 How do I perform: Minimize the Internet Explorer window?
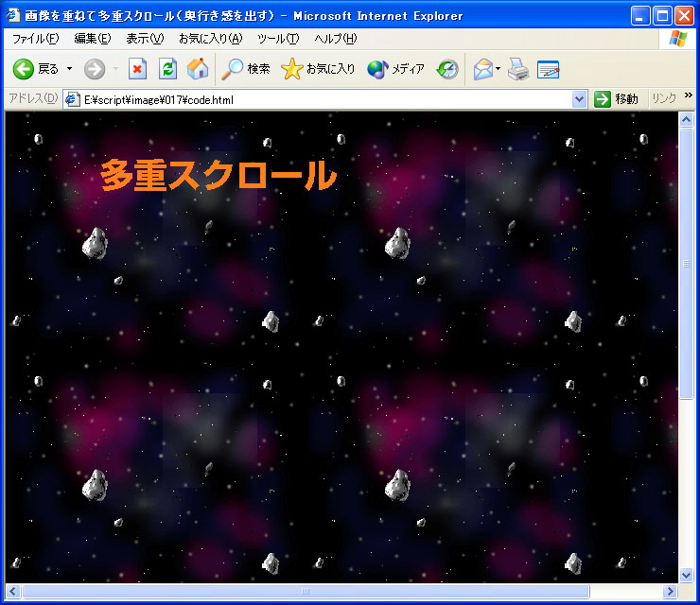click(x=640, y=16)
